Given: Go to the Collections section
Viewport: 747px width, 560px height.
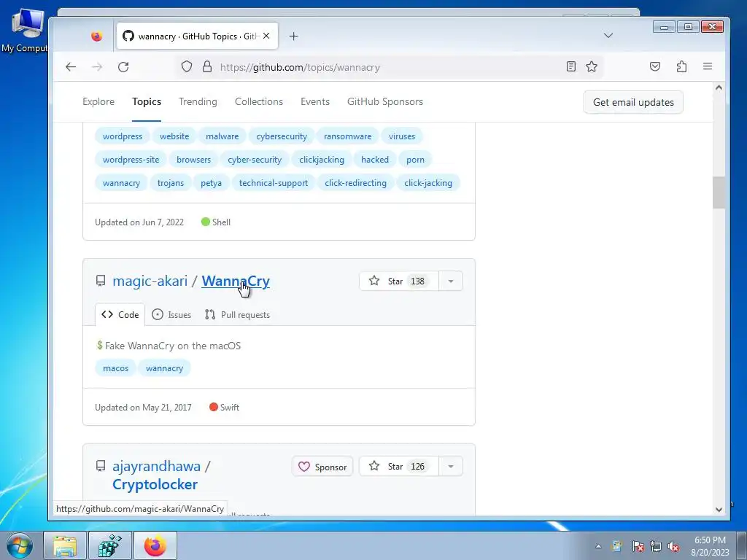Looking at the screenshot, I should point(259,101).
